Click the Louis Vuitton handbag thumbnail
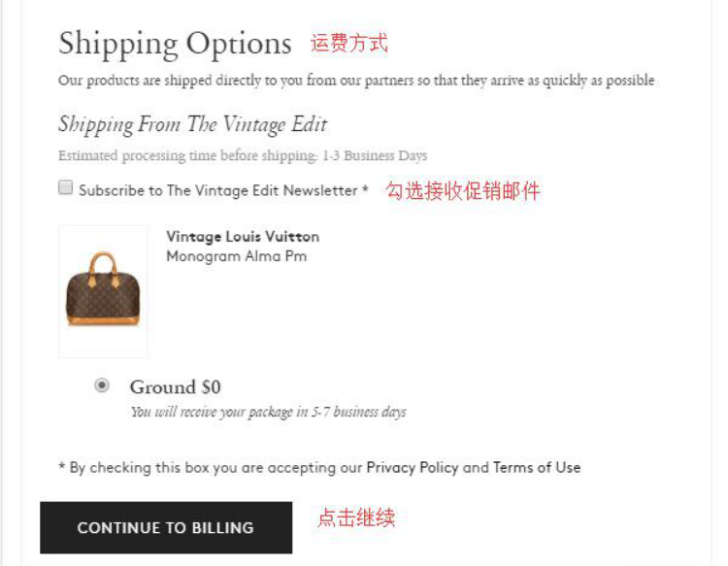 pyautogui.click(x=103, y=291)
